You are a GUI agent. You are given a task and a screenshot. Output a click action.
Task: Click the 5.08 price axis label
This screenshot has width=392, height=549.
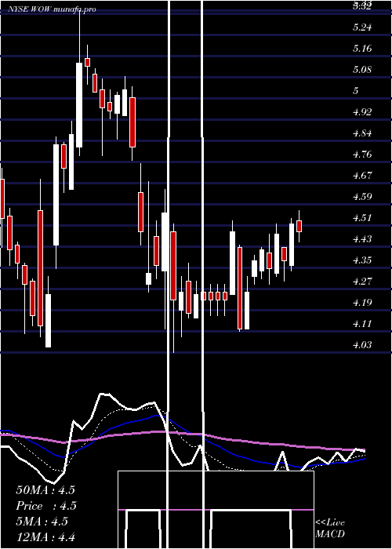pos(362,69)
